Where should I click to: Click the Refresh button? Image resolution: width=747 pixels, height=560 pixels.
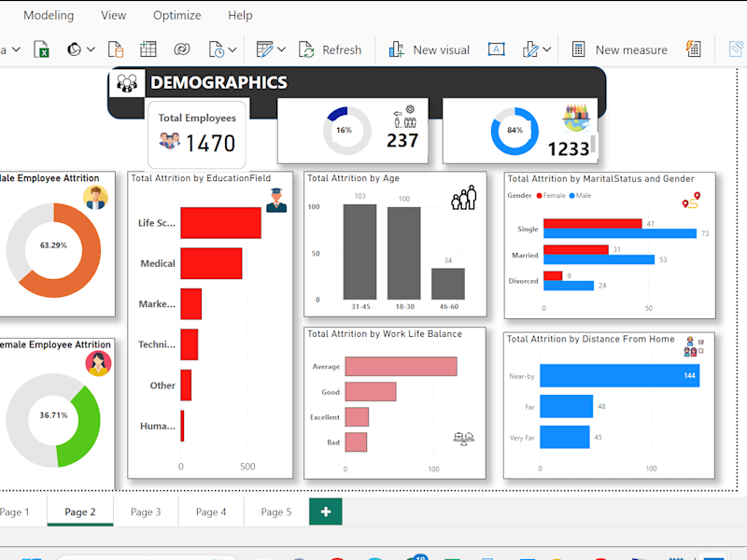click(331, 49)
